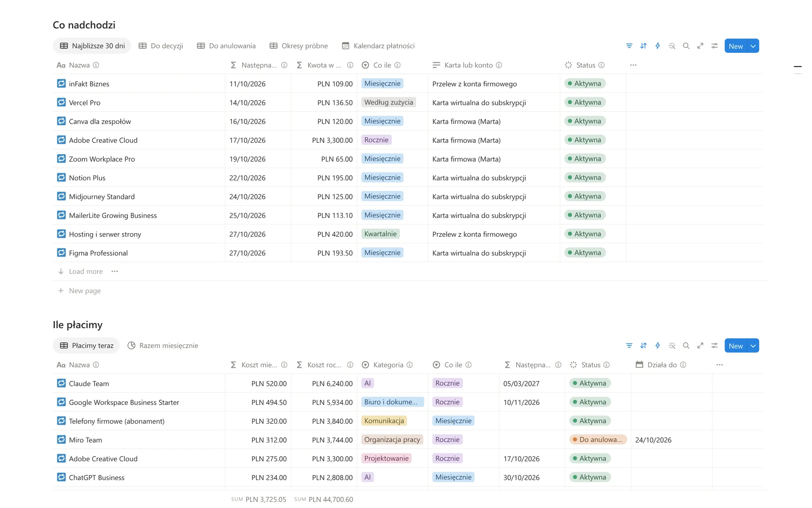Open Claude Team page title

tap(89, 384)
